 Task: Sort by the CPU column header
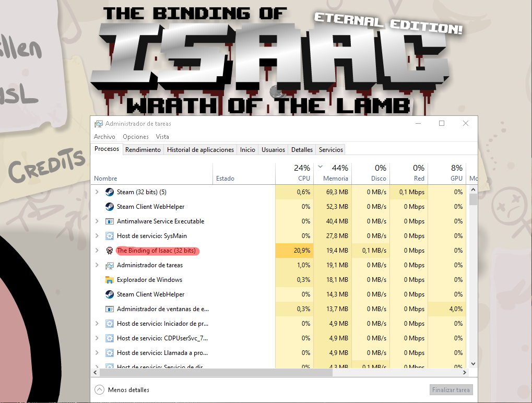pyautogui.click(x=294, y=173)
